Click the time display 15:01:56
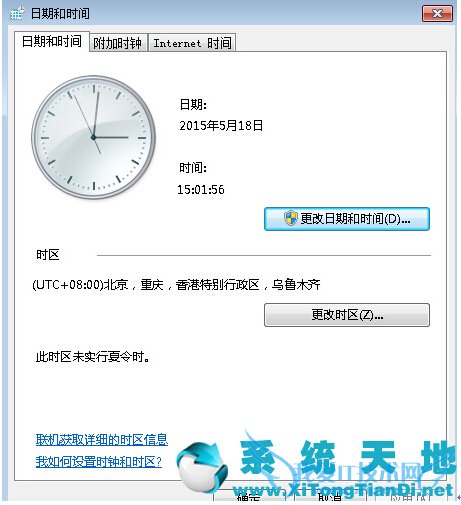 (x=201, y=190)
